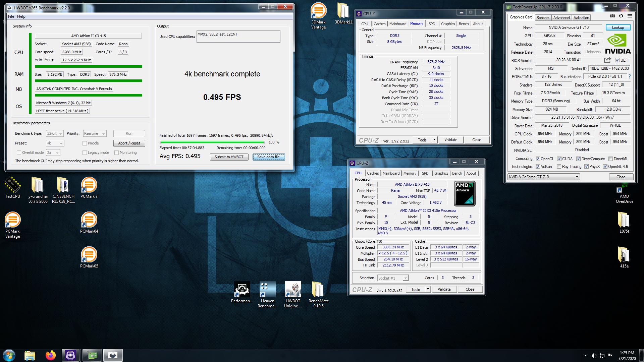Open the CINEBENCH R15.038 folder icon
Screen dimensions: 644x362
(63, 190)
